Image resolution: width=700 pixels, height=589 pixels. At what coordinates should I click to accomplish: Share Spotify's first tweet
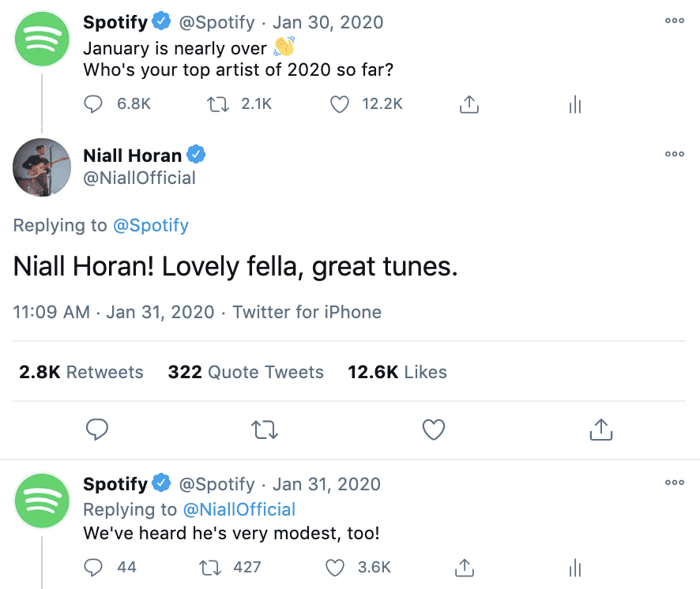[469, 104]
